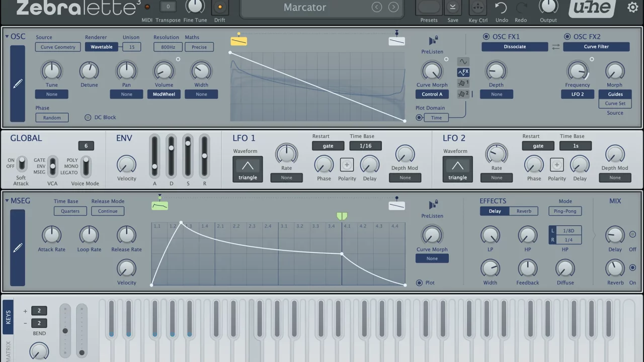Select the Time plot domain radio
Viewport: 644px width, 362px height.
[419, 118]
